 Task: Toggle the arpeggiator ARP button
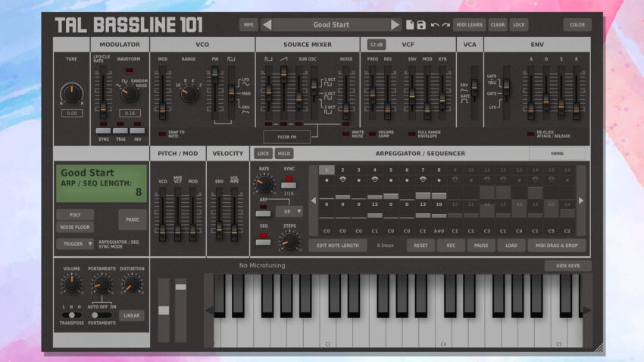pos(263,214)
